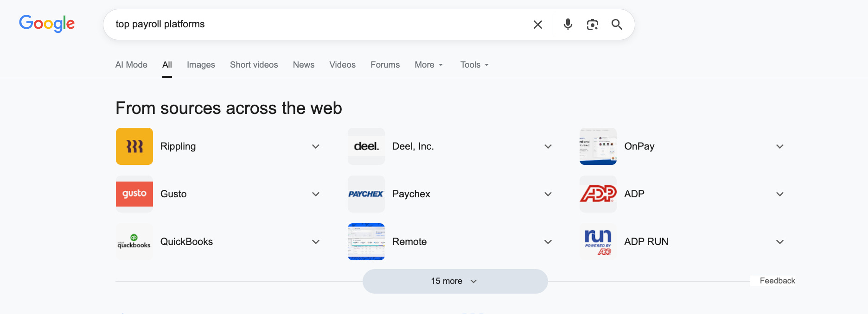Click the OnPay screenshot thumbnail

point(598,146)
